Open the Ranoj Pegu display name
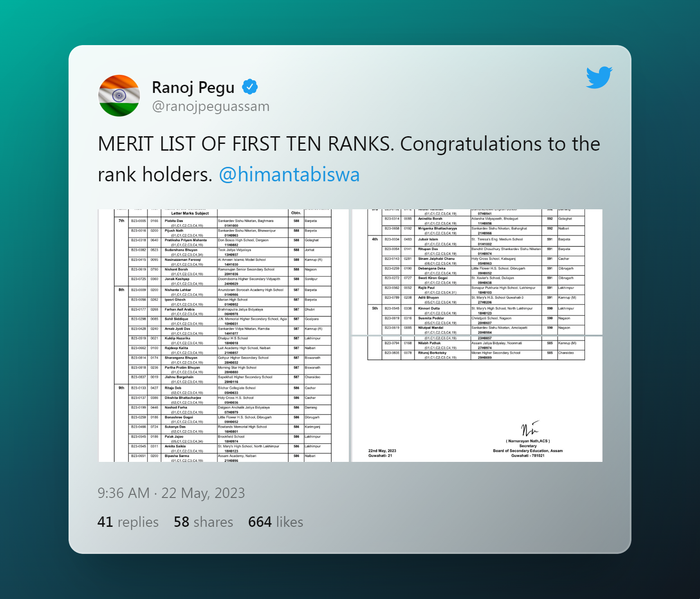Viewport: 700px width, 599px height. point(193,88)
